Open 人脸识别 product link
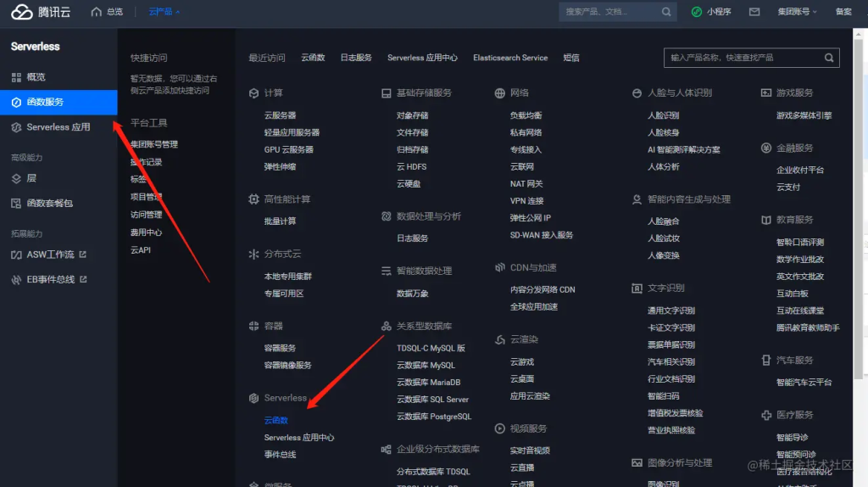This screenshot has width=868, height=487. tap(663, 115)
